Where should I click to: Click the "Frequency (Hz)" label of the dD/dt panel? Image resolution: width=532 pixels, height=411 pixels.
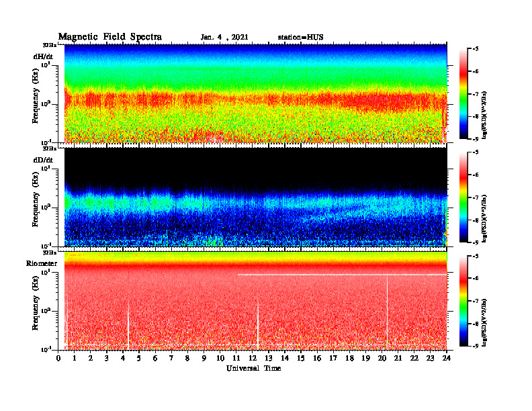[x=36, y=199]
